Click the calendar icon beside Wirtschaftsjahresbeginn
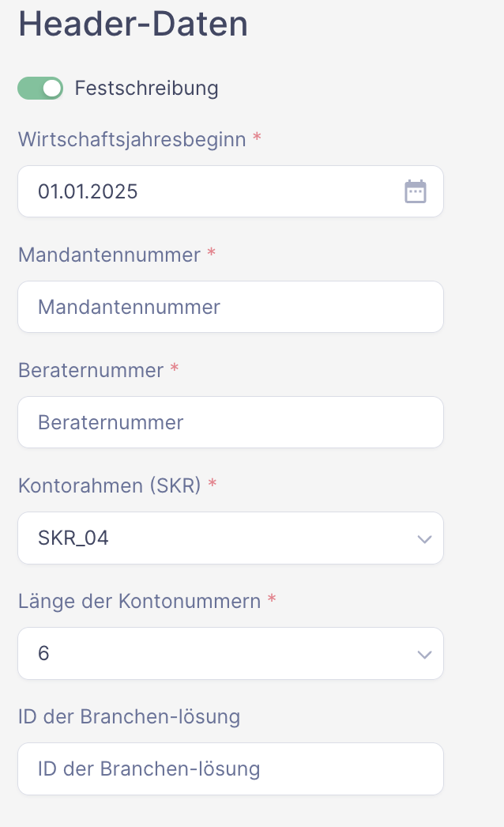This screenshot has height=827, width=504. 416,191
